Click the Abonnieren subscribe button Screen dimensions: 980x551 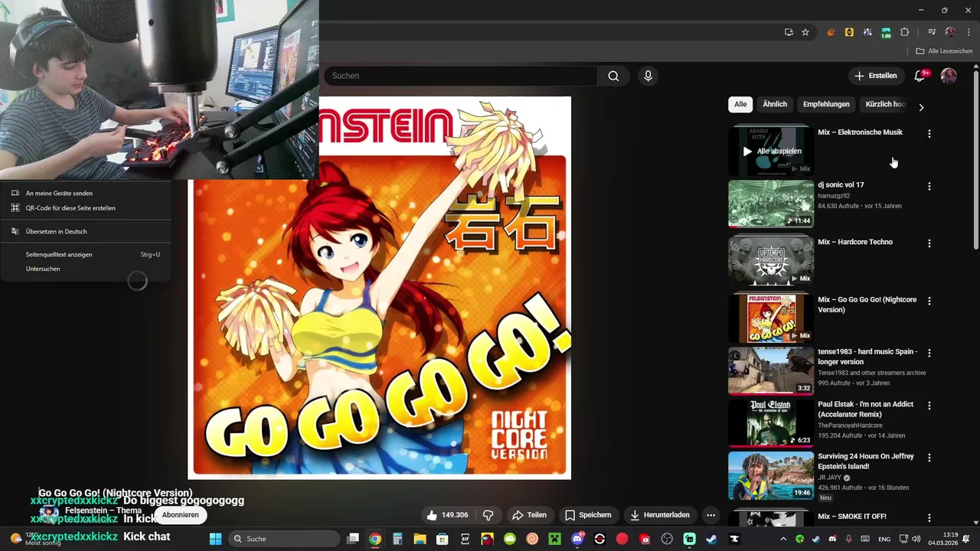coord(180,515)
